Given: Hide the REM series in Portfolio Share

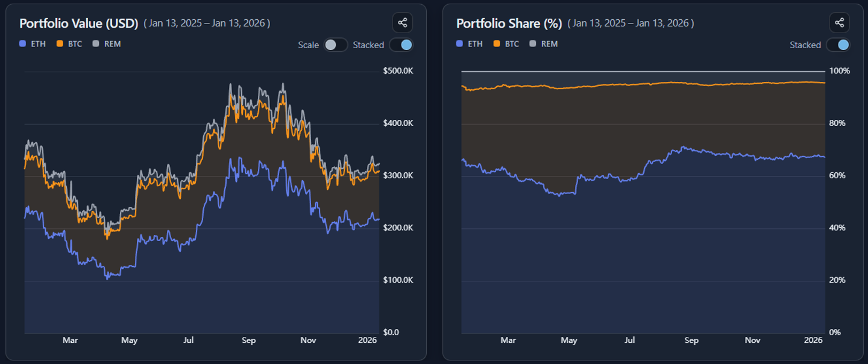Looking at the screenshot, I should pyautogui.click(x=543, y=44).
